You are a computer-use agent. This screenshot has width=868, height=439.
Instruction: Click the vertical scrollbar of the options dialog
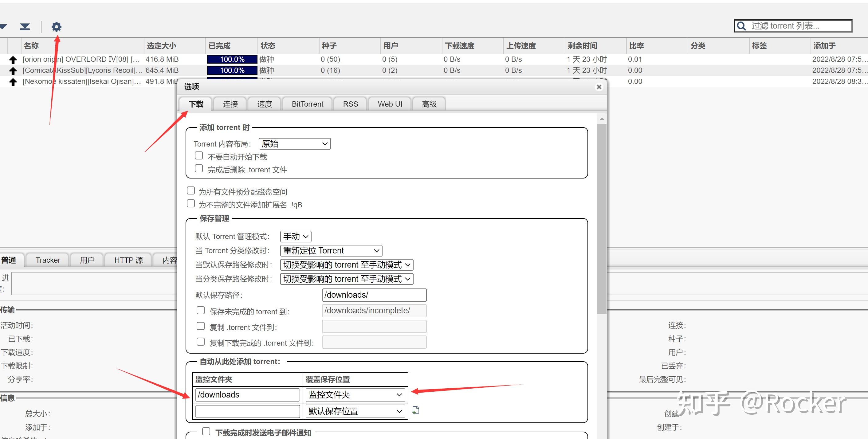[602, 219]
